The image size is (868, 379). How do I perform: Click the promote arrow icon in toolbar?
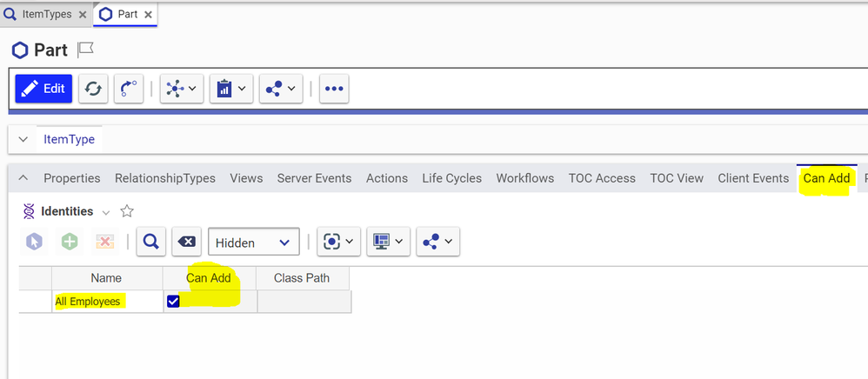click(129, 89)
